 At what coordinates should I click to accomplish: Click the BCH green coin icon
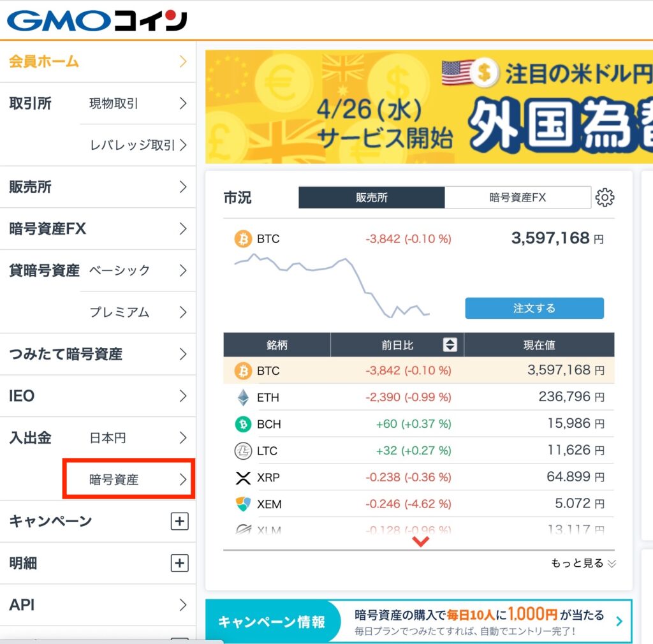243,424
